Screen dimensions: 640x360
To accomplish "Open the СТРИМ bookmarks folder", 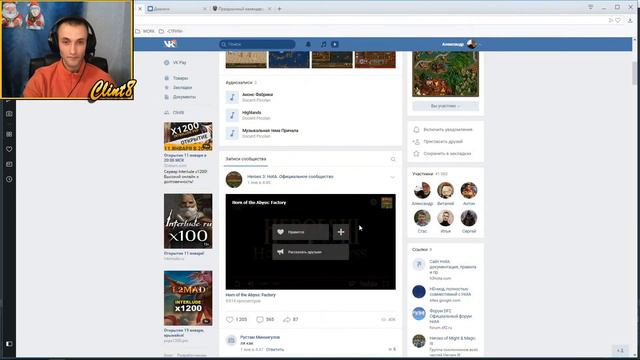I will (171, 31).
